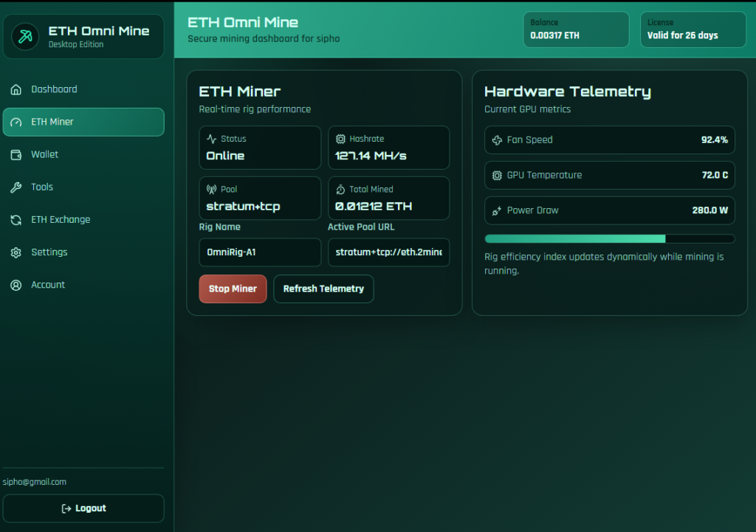
Task: Click the Hashrate chip icon
Action: 340,139
